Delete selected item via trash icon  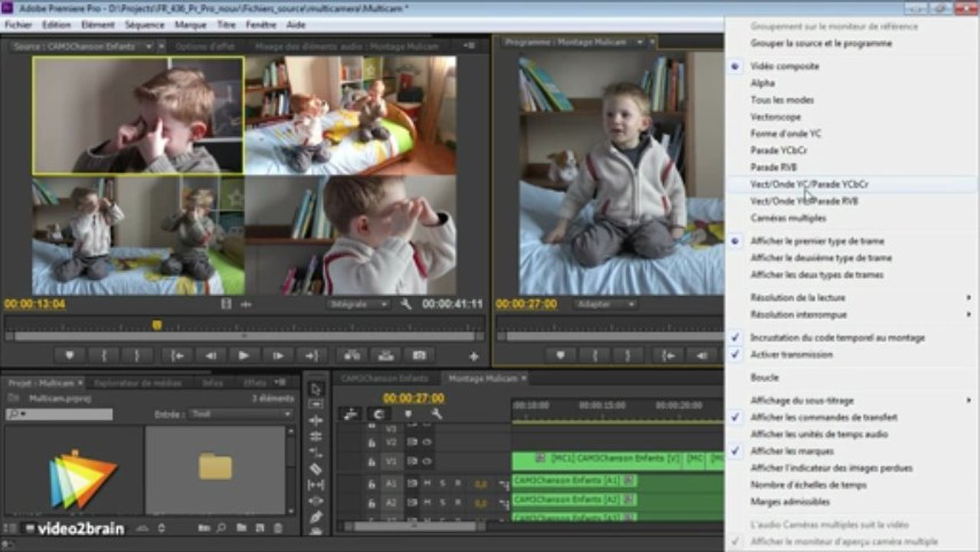[278, 528]
